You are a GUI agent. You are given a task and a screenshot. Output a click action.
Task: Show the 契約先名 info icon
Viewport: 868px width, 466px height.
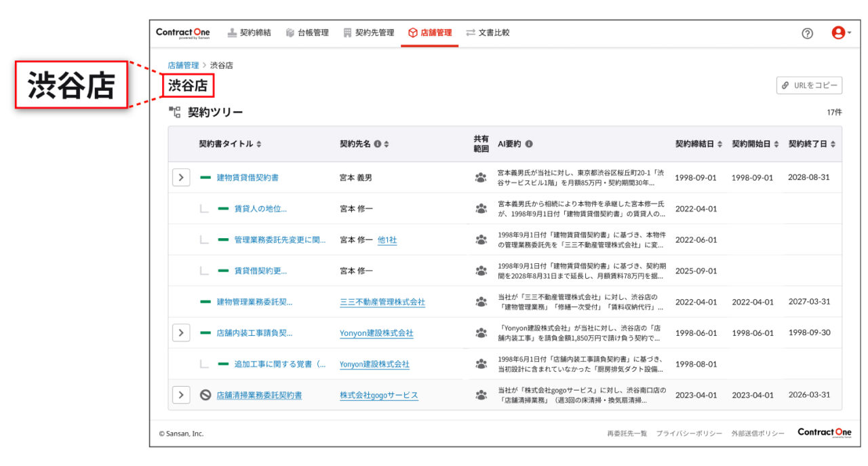tap(377, 144)
